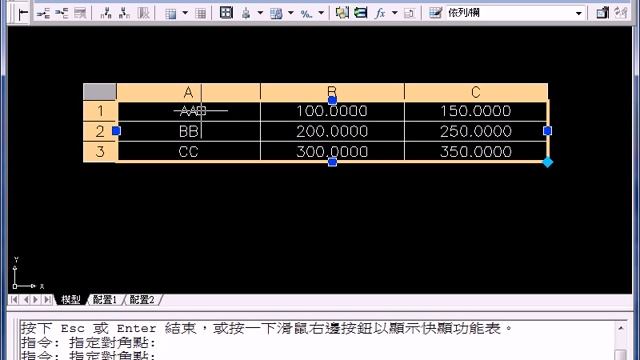Click the Match Cell icon
This screenshot has height=360, width=640.
(x=436, y=13)
